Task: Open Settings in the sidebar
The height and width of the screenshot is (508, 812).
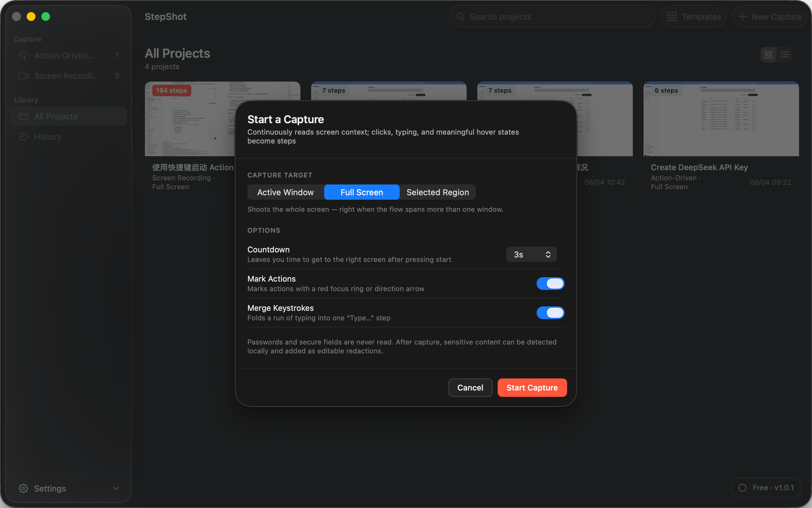Action: (69, 488)
